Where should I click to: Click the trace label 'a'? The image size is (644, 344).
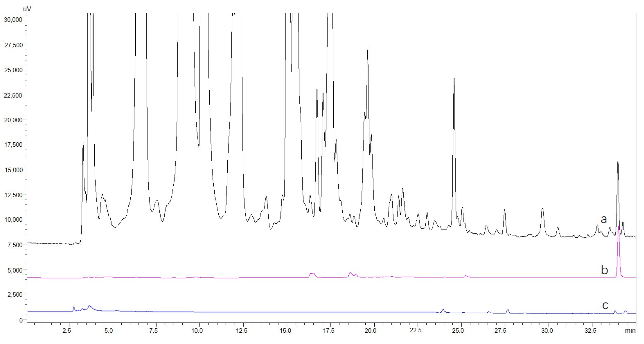[x=603, y=219]
